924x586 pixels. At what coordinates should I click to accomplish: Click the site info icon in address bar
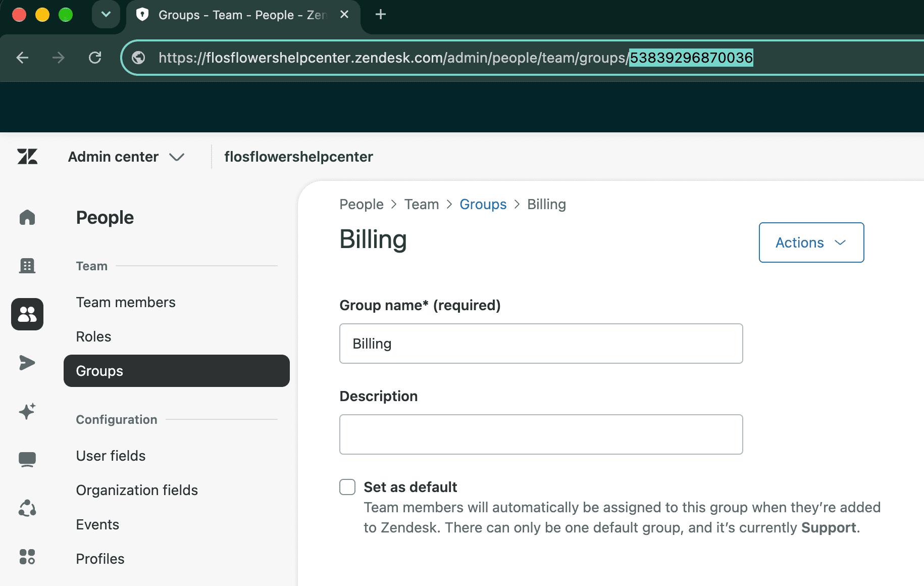pos(138,58)
